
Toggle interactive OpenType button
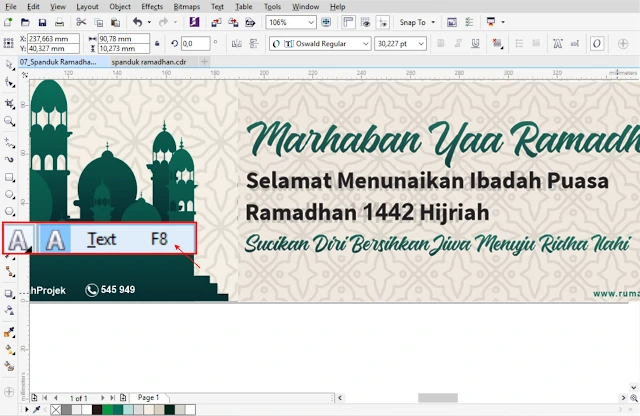tap(597, 44)
